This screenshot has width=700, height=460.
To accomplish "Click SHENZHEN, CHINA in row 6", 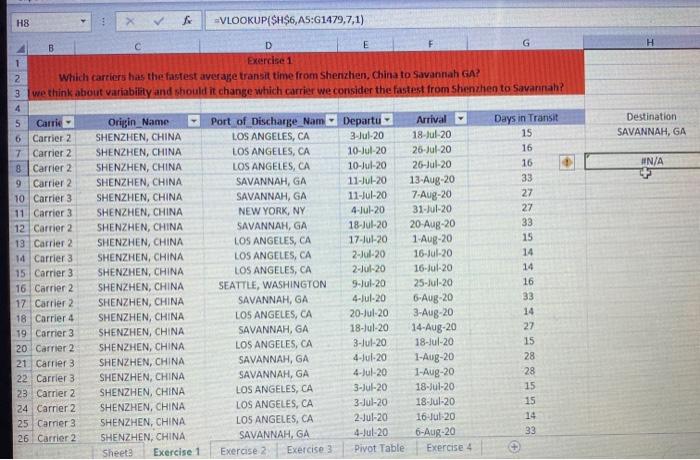I will [x=138, y=137].
